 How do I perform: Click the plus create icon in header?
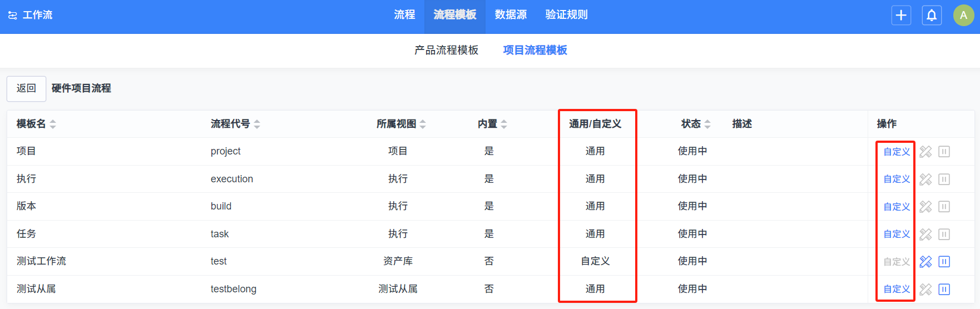901,15
